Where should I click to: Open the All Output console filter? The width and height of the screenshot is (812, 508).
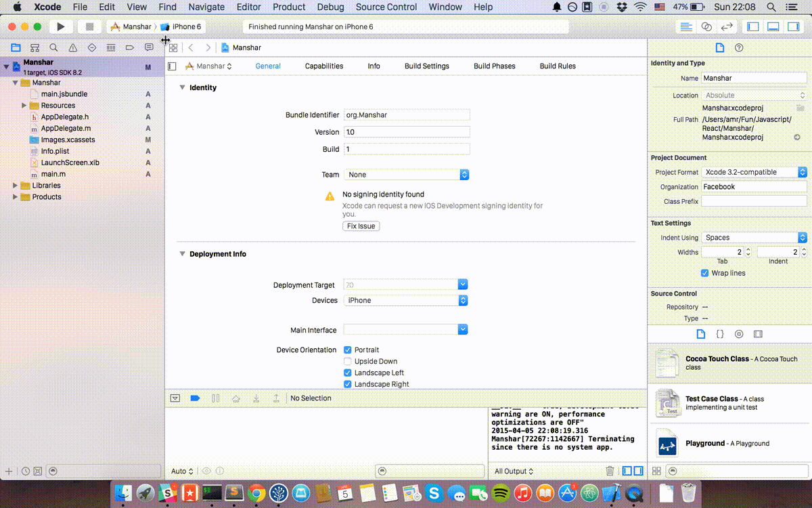[x=514, y=471]
